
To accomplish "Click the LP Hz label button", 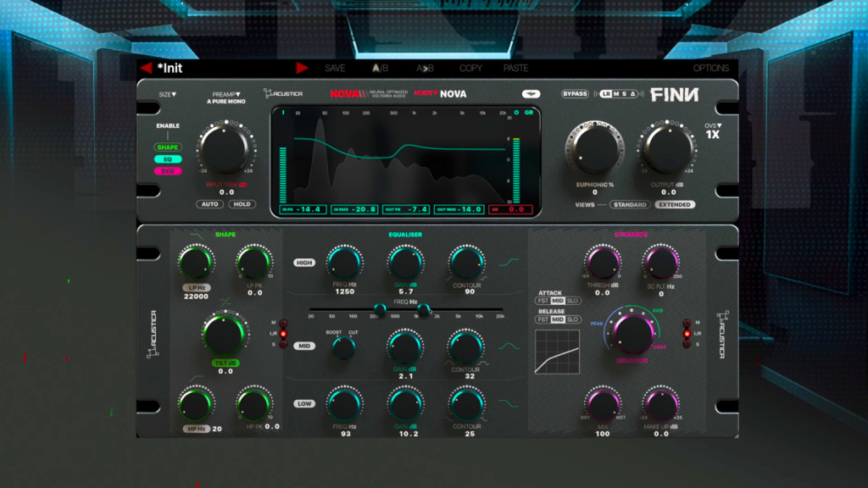I will point(197,288).
